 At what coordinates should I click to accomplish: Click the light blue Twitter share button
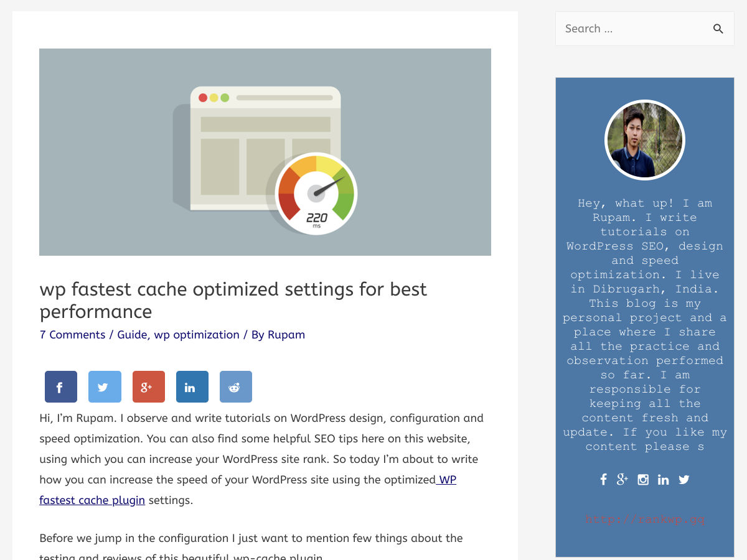click(x=105, y=387)
